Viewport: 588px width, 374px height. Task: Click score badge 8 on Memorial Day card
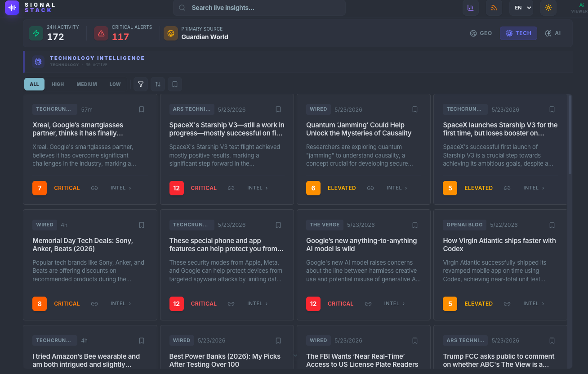point(40,304)
